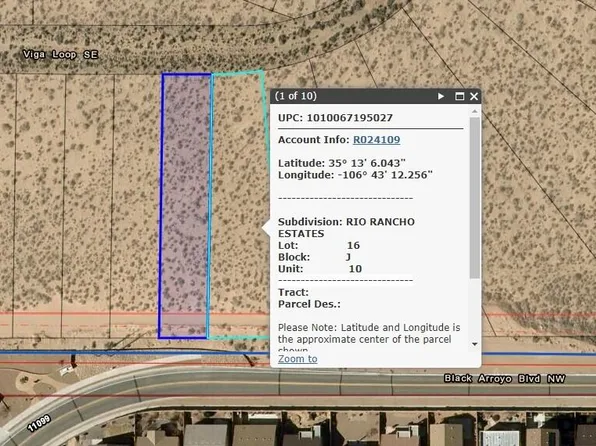Image resolution: width=596 pixels, height=446 pixels.
Task: Click popup scrollbar up arrow
Action: tap(475, 111)
